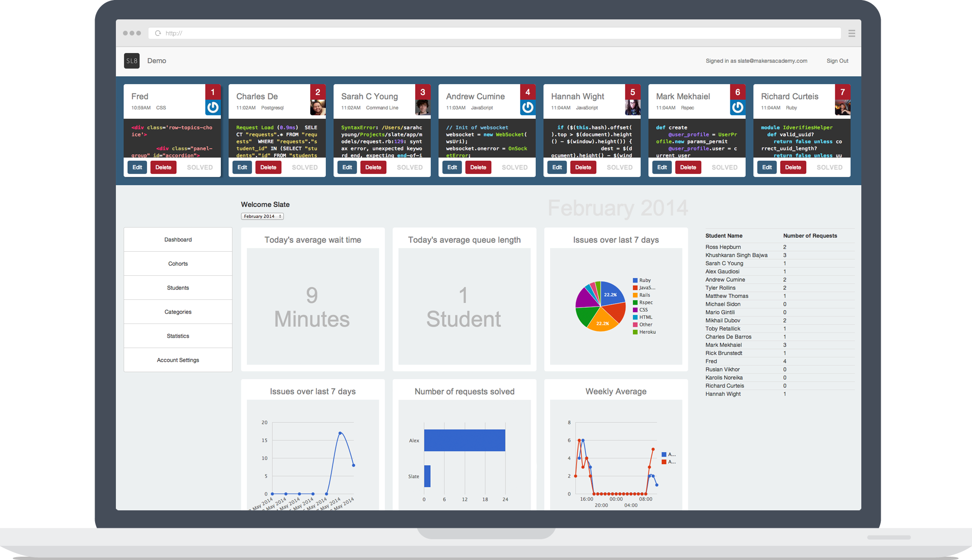Click the browser address bar
This screenshot has height=560, width=972.
click(497, 33)
